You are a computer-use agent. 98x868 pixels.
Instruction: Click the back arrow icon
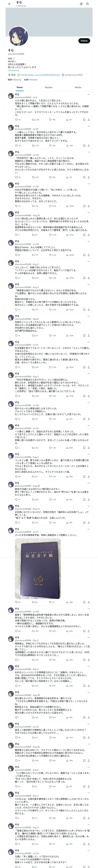pos(9,4)
